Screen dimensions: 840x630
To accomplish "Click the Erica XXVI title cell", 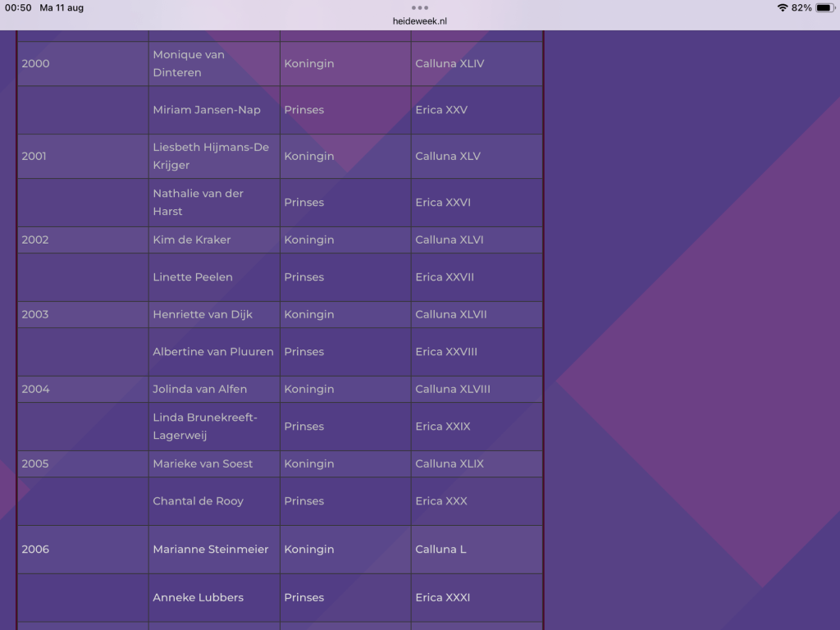I will (443, 203).
